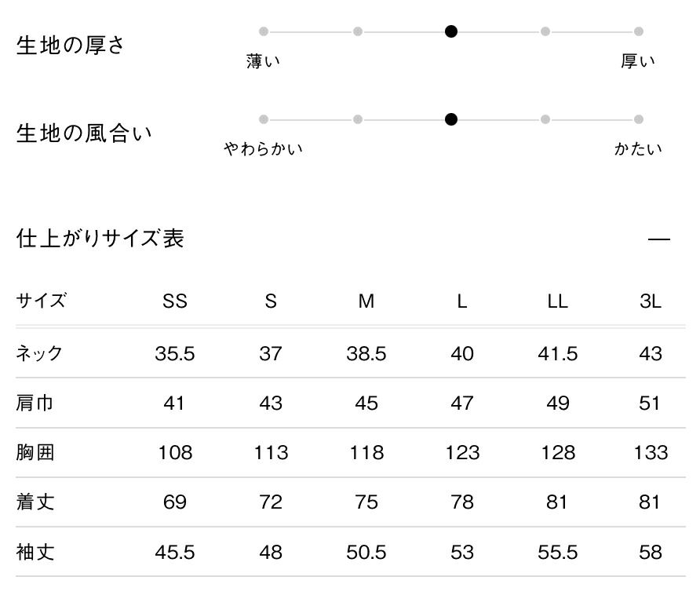Click the rightmost dot above かたい
The width and height of the screenshot is (700, 595).
pos(639,119)
